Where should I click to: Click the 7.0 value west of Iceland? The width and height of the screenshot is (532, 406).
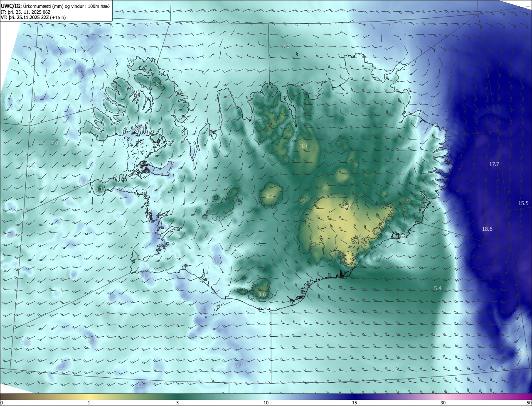click(x=54, y=143)
